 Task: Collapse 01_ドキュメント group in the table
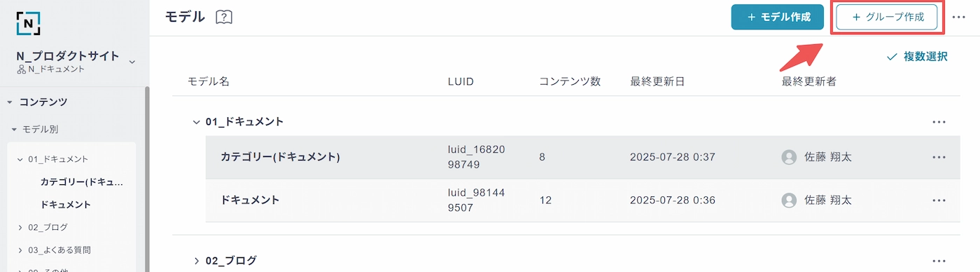[197, 122]
